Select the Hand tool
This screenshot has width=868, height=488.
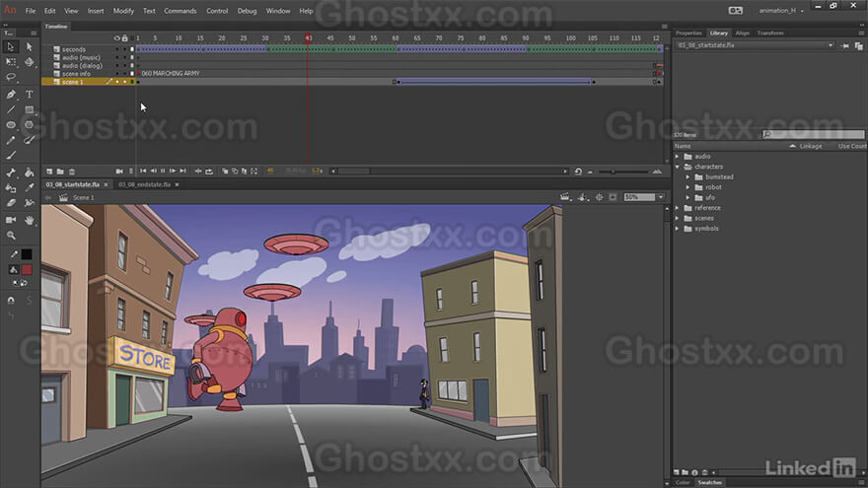click(29, 220)
